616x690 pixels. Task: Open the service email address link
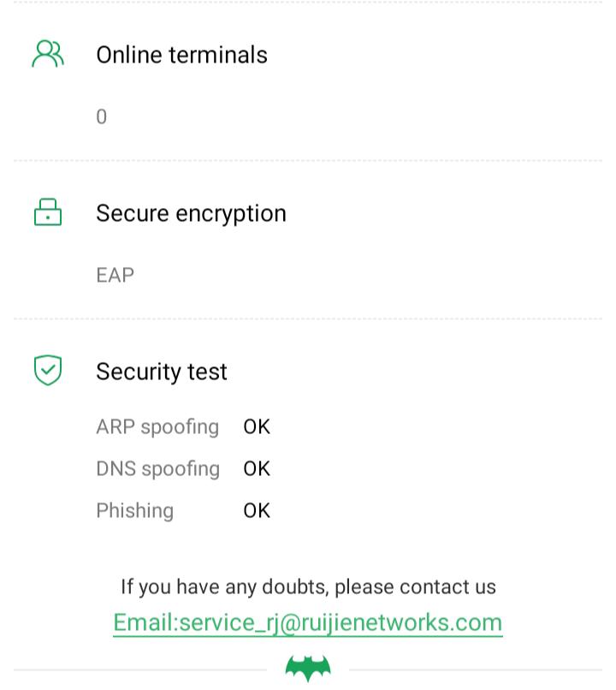308,622
